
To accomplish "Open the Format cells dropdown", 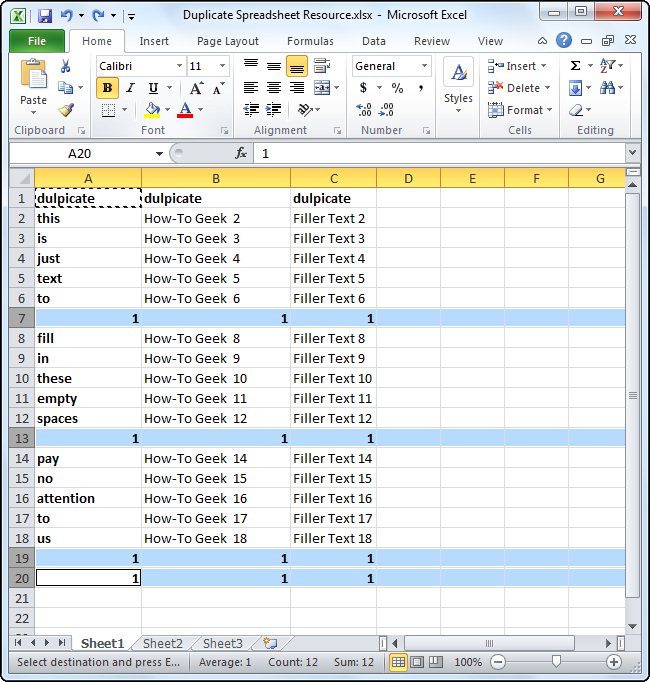I will (x=549, y=110).
